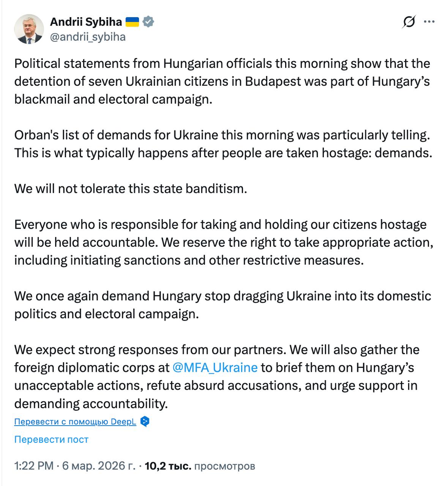Click "Перевести с помощью DeepL" link
Screen dimensions: 448x486
click(x=75, y=422)
